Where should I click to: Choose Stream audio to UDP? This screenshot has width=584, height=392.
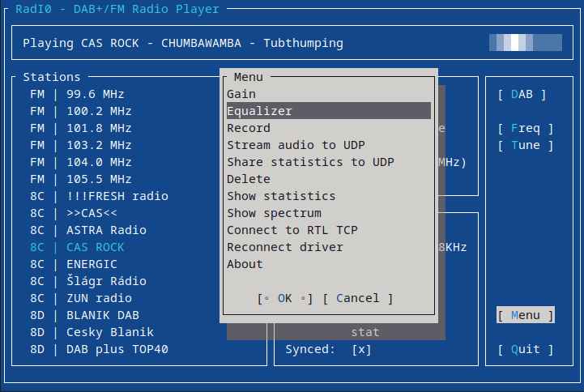click(x=329, y=145)
